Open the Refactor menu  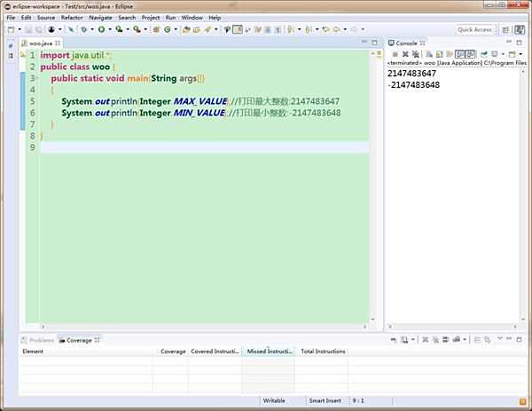click(72, 18)
